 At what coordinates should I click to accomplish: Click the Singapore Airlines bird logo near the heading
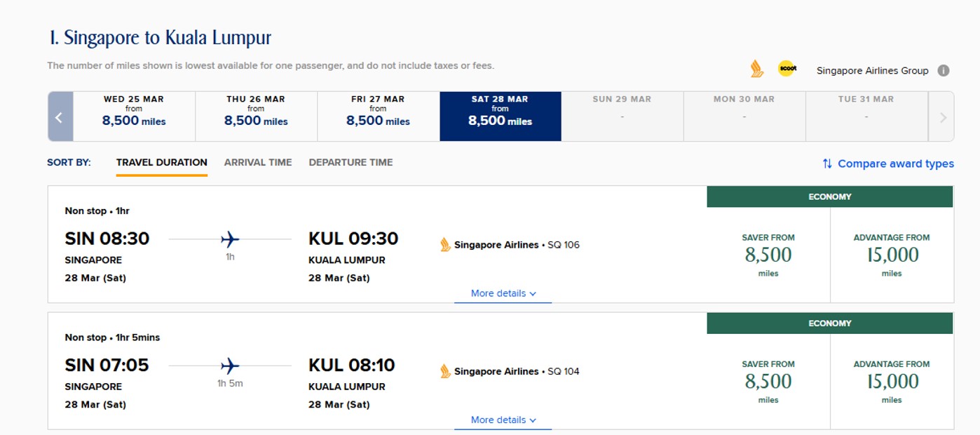pyautogui.click(x=756, y=69)
